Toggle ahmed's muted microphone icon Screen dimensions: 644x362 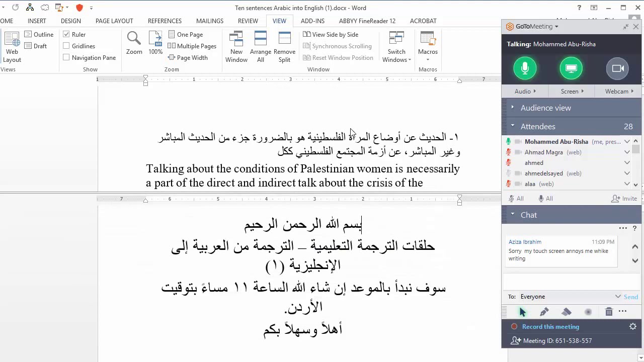click(509, 163)
